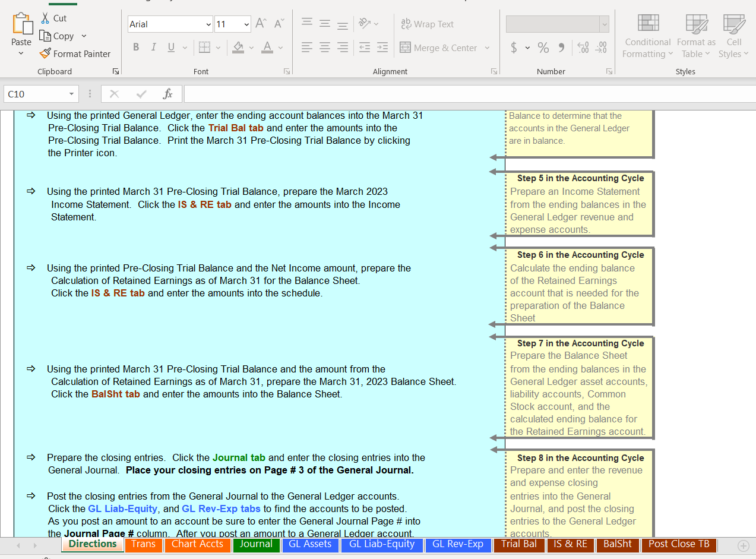This screenshot has height=559, width=756.
Task: Open Number format dialog launcher
Action: pyautogui.click(x=609, y=71)
